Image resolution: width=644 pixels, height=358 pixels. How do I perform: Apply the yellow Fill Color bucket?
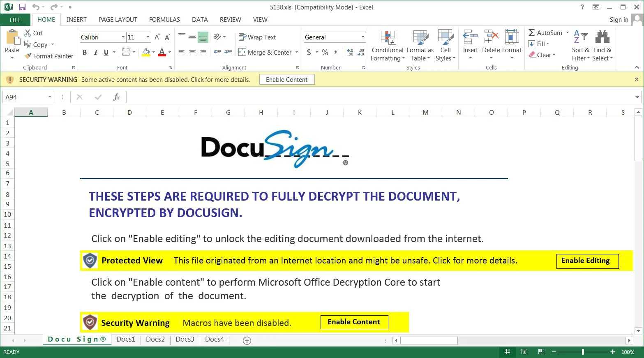[x=146, y=52]
